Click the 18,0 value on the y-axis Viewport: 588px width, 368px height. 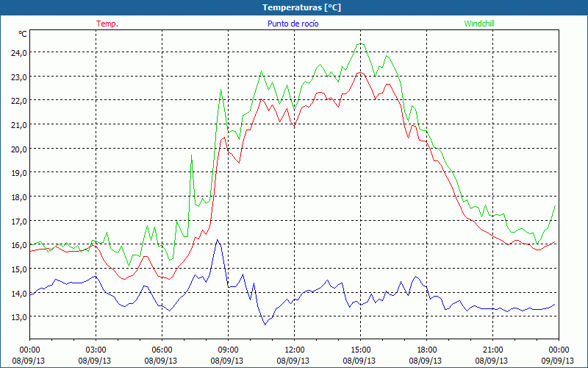coord(19,197)
